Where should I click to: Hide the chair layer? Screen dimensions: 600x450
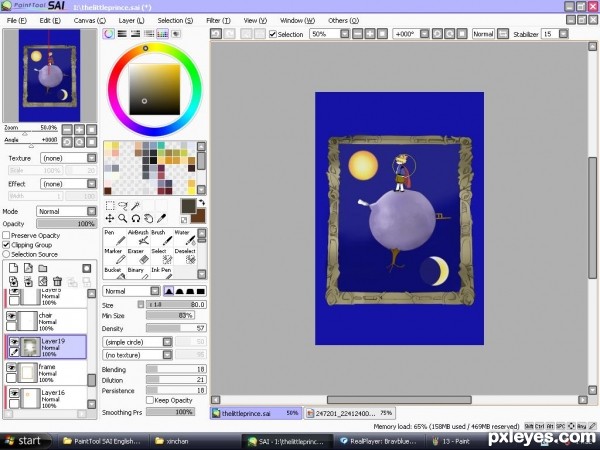pos(11,316)
